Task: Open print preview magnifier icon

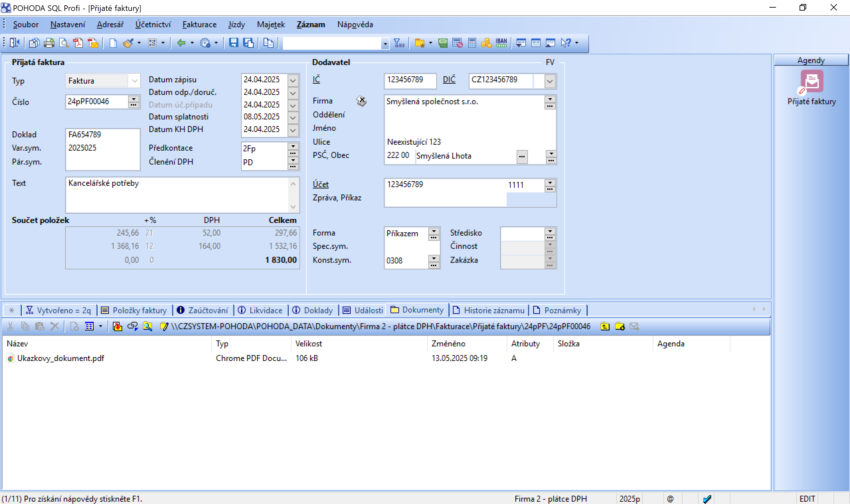Action: [63, 43]
